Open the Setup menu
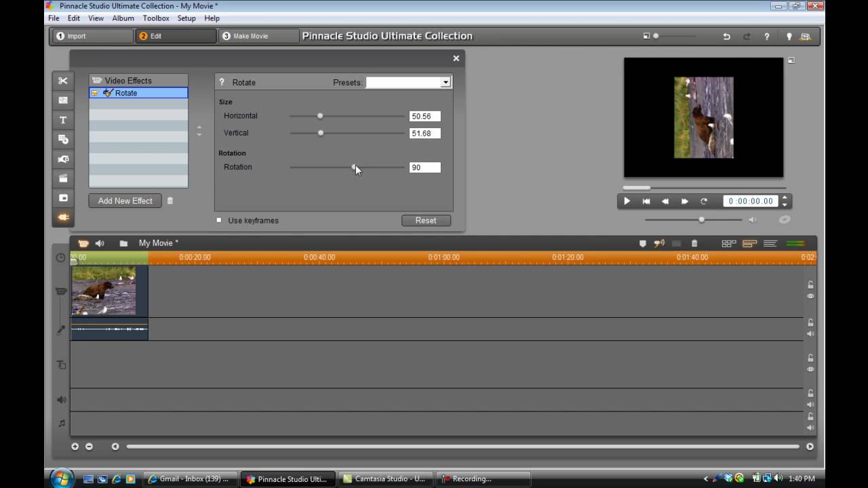The height and width of the screenshot is (488, 868). [x=186, y=18]
